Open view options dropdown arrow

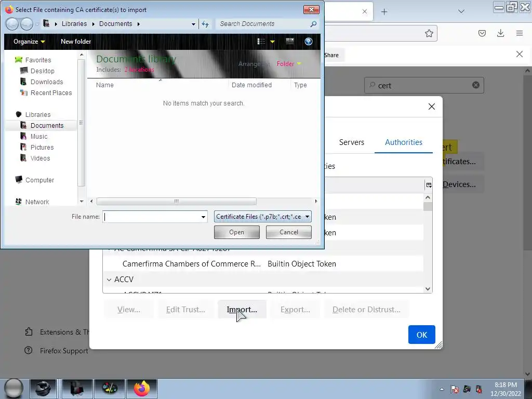(272, 42)
